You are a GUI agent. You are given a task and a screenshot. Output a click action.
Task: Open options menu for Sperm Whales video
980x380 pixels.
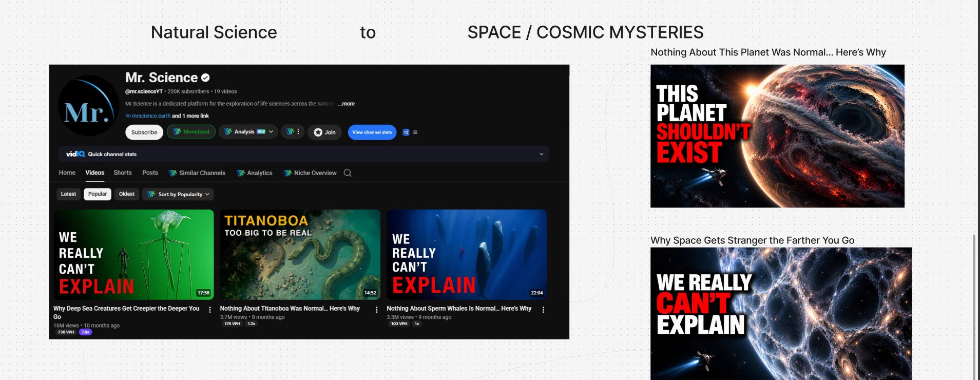(x=543, y=310)
